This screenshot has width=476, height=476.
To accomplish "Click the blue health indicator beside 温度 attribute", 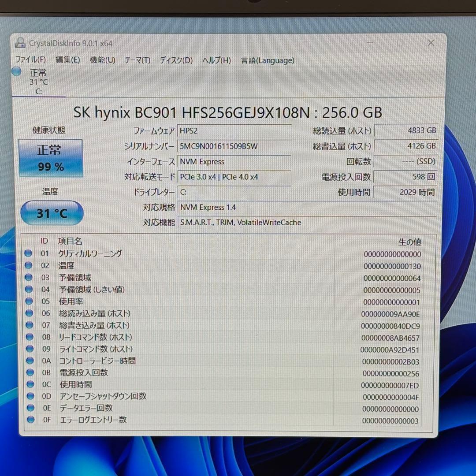I will coord(29,265).
